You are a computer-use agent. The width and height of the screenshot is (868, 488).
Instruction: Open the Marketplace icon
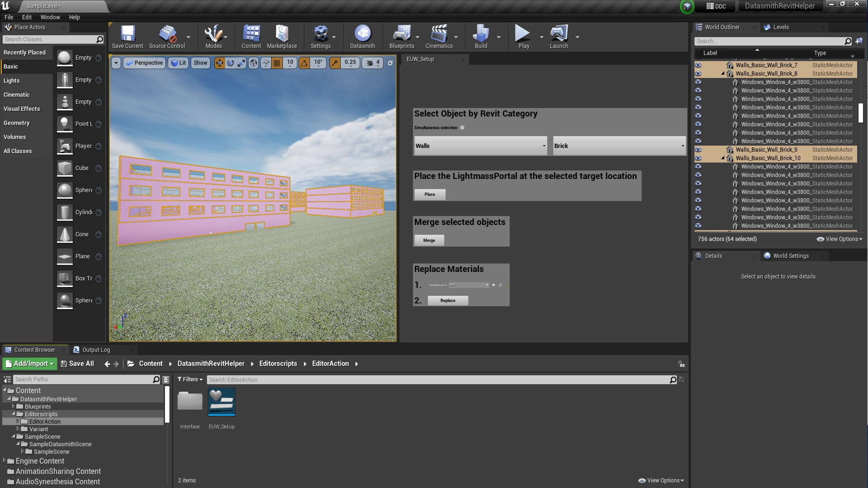282,37
